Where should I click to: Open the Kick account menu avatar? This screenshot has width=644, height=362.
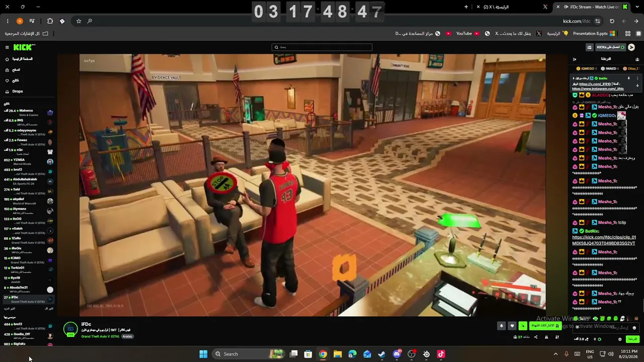pyautogui.click(x=631, y=47)
